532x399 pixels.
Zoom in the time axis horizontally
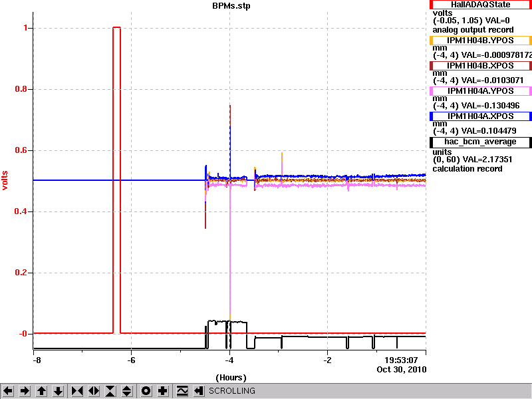pyautogui.click(x=77, y=391)
